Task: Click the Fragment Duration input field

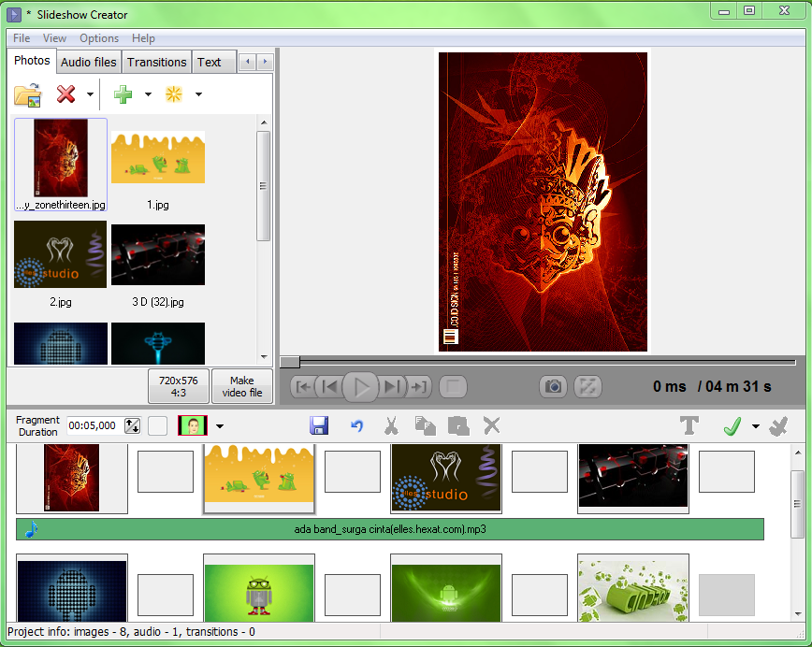Action: [94, 426]
